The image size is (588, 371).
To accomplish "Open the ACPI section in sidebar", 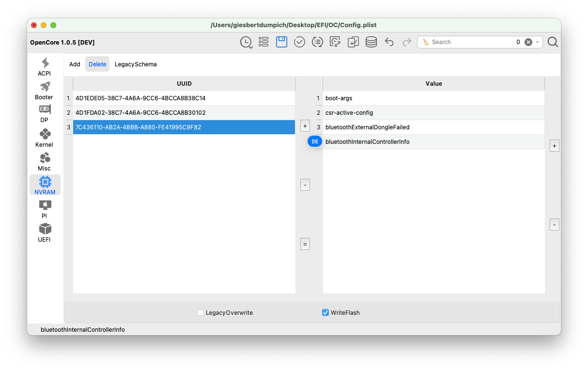I will pos(45,66).
